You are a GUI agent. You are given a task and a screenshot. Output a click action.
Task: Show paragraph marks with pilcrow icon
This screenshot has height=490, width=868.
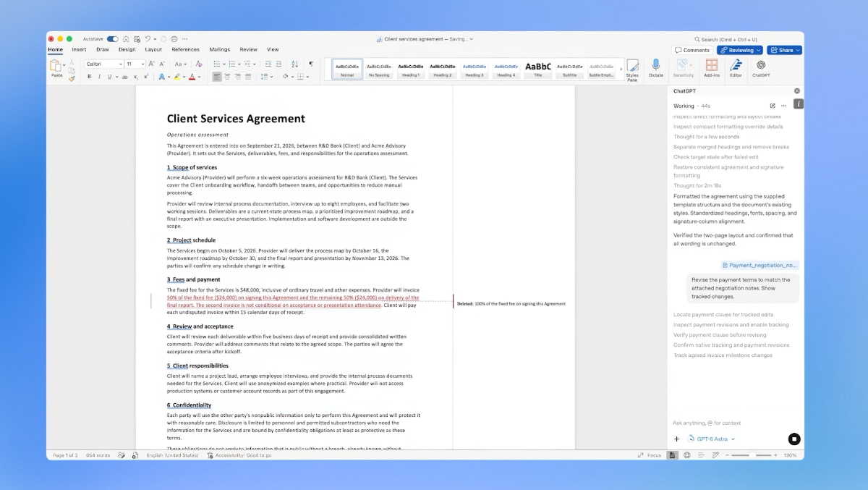point(311,64)
